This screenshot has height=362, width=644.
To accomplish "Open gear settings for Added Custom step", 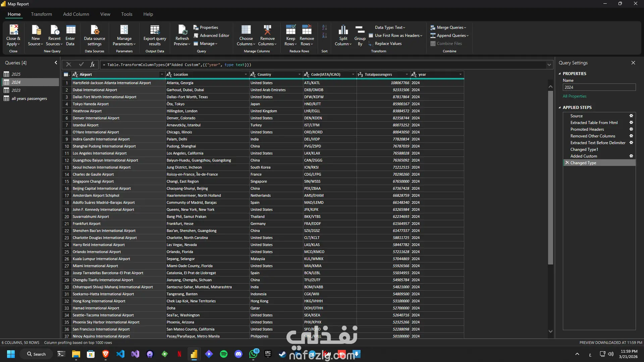I will [631, 156].
